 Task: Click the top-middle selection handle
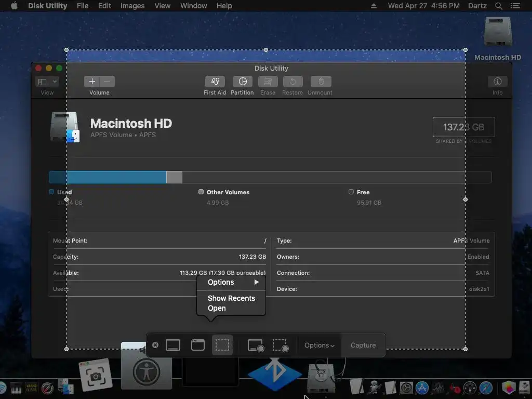point(266,50)
